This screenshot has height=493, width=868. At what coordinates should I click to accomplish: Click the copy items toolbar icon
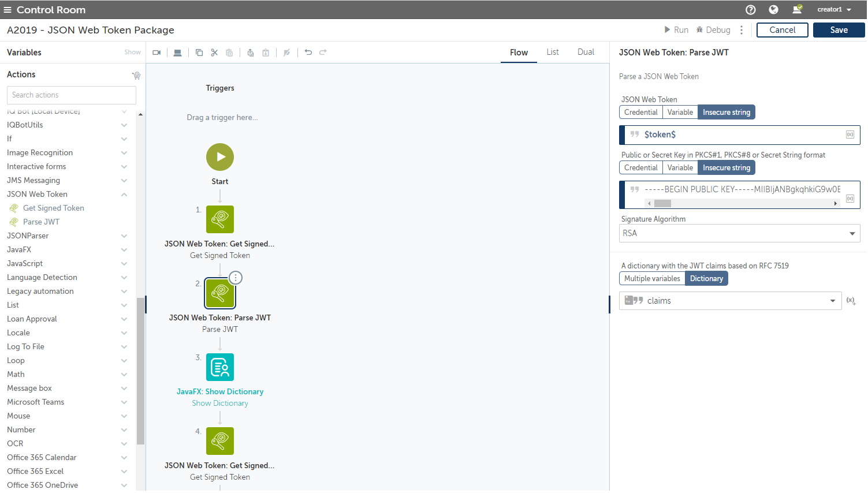[199, 53]
